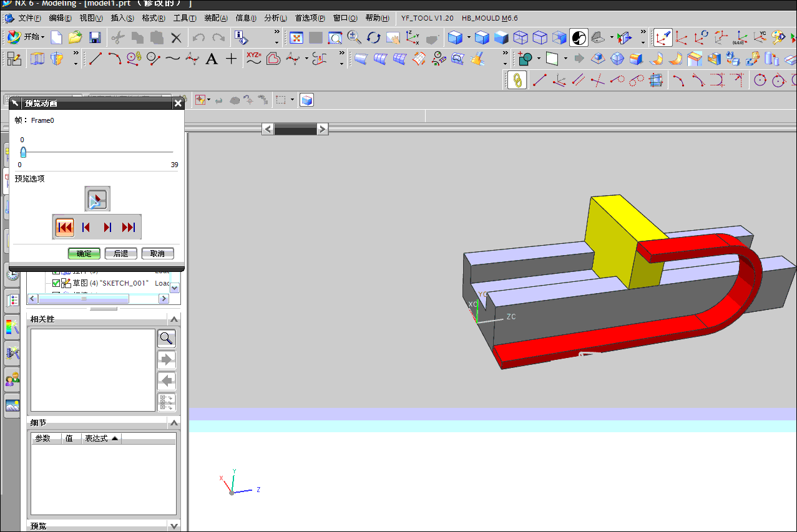Sort by the 表达式 column header
Viewport: 797px width, 532px height.
point(102,438)
